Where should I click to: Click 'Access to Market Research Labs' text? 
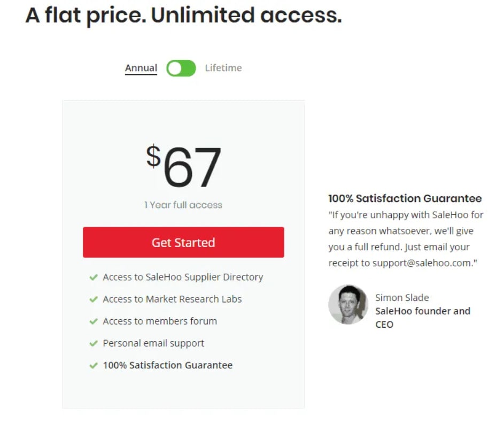(172, 299)
